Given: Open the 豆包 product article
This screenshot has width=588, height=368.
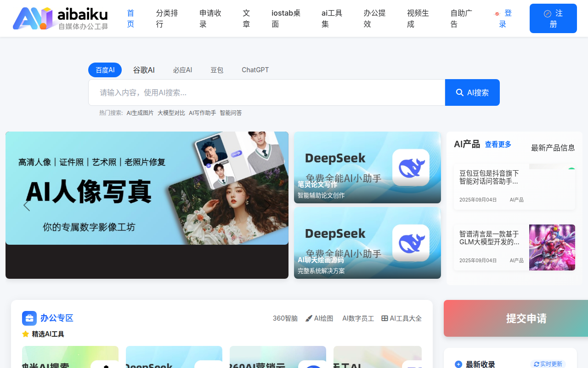Looking at the screenshot, I should coord(514,187).
